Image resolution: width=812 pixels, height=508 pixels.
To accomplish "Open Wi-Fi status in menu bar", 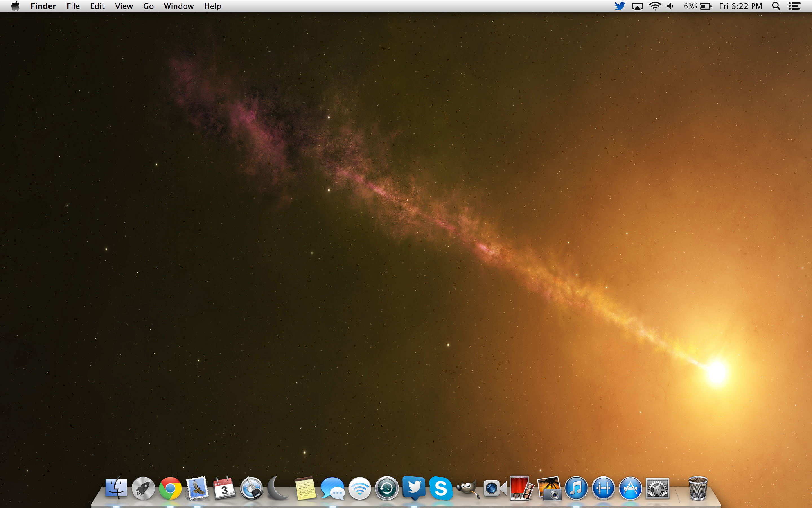I will [655, 6].
